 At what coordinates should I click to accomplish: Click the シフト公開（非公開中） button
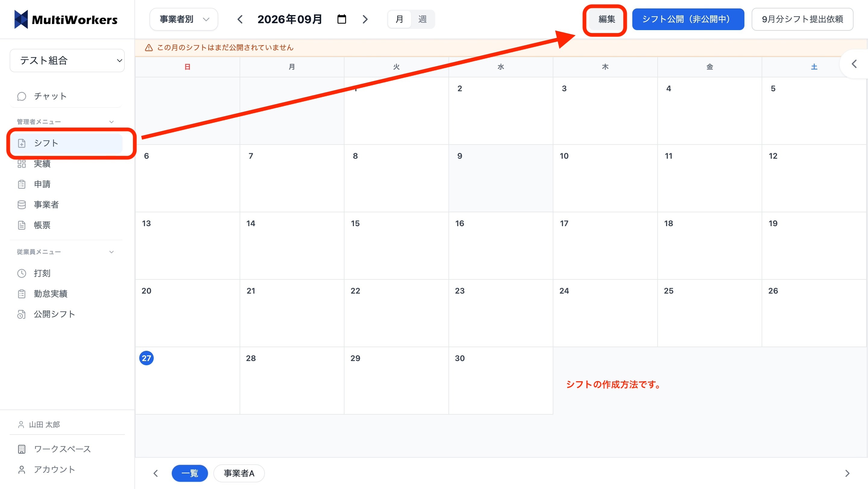(688, 19)
